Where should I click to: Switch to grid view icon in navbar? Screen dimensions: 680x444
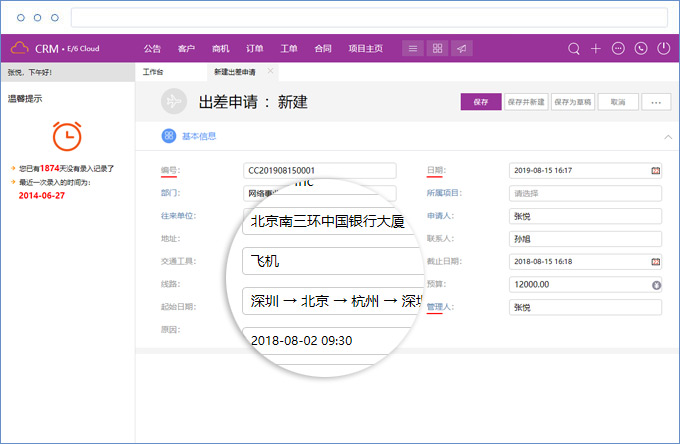[437, 48]
